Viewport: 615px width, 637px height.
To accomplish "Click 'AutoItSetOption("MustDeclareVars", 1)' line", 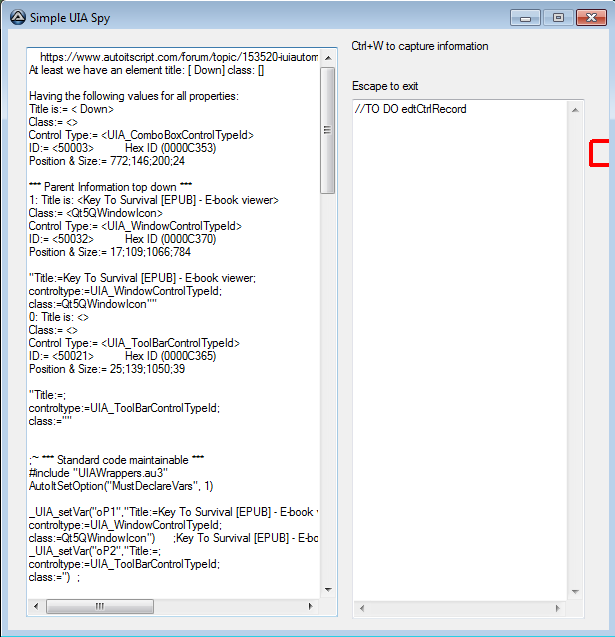I will [121, 486].
